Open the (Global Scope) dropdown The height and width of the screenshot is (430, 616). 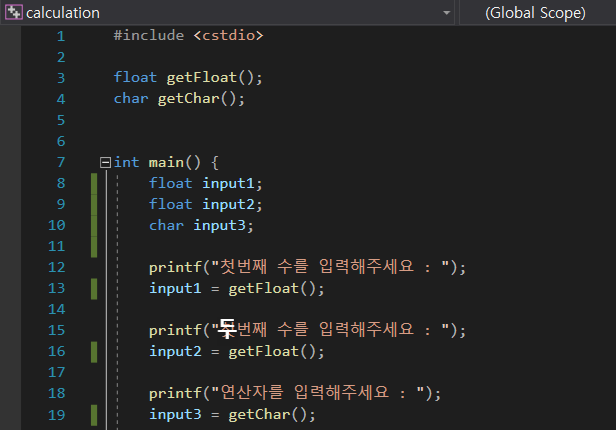535,13
